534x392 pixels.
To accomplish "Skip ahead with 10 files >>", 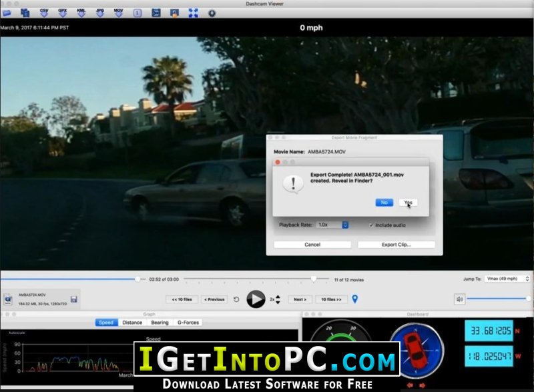I will (x=331, y=299).
